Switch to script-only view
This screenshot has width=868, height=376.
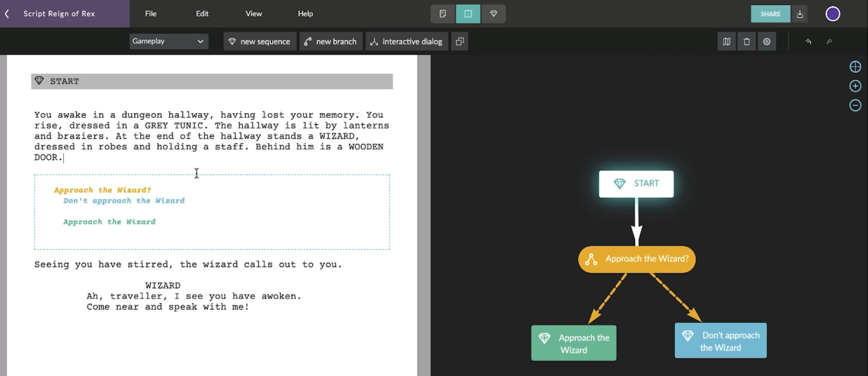coord(442,14)
